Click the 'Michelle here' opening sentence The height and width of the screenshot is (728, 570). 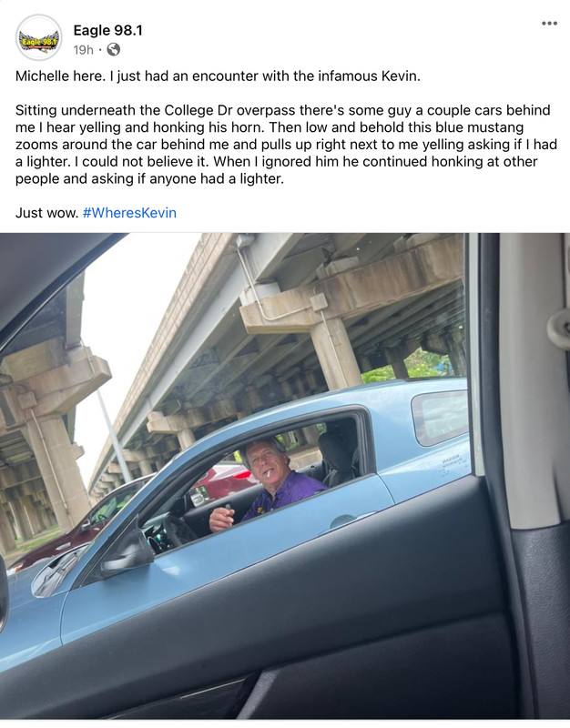click(x=218, y=76)
